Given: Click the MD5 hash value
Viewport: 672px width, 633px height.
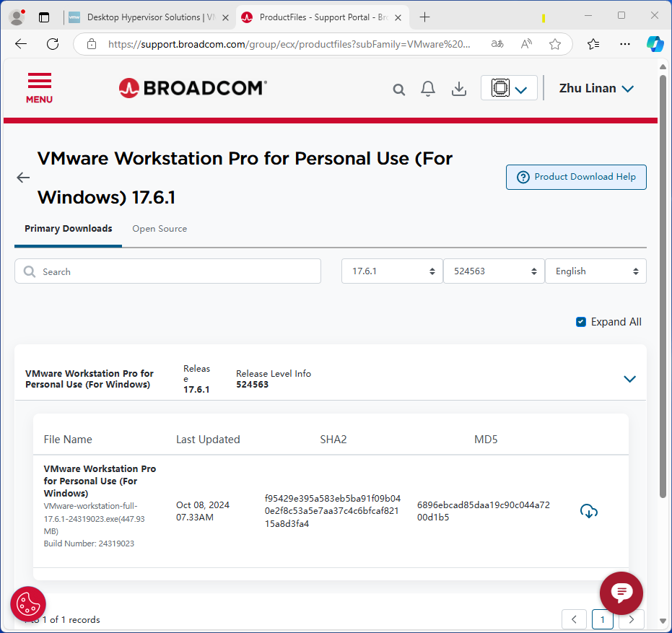Looking at the screenshot, I should click(483, 511).
